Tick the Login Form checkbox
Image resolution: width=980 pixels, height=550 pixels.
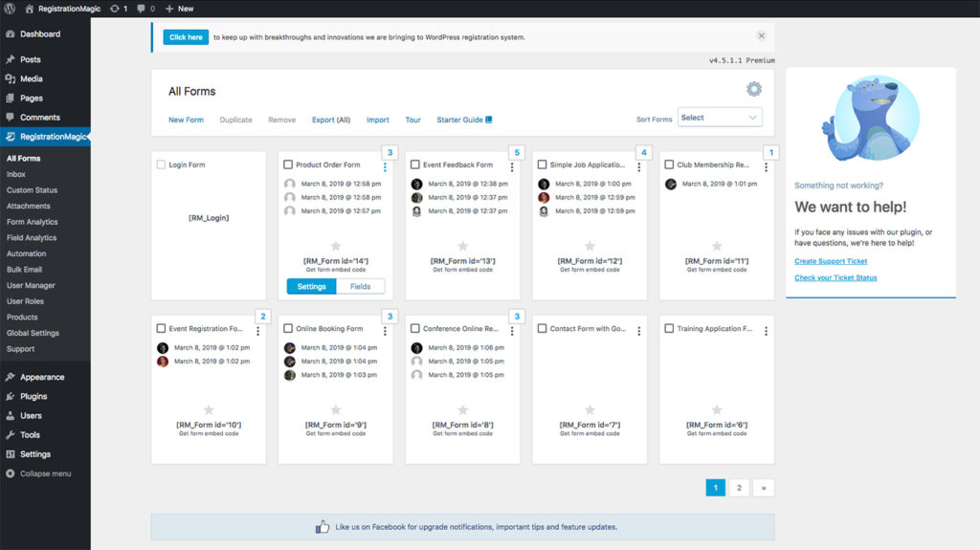click(x=161, y=165)
